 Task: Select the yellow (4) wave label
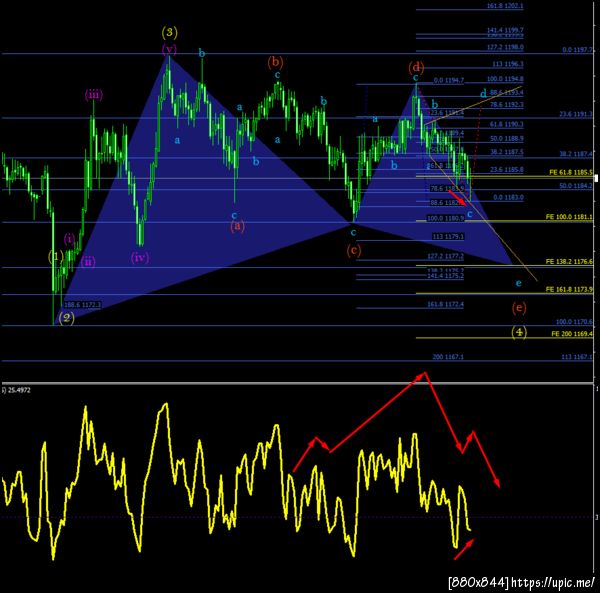tap(519, 332)
